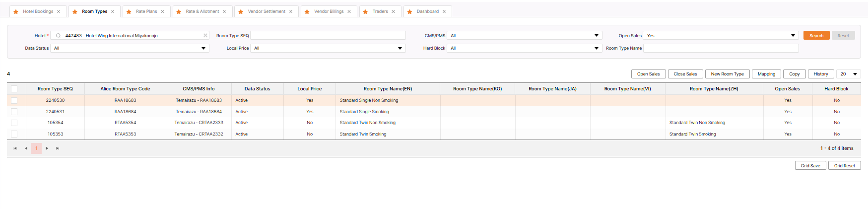Click the star icon on Vendor Settlement tab

click(241, 11)
